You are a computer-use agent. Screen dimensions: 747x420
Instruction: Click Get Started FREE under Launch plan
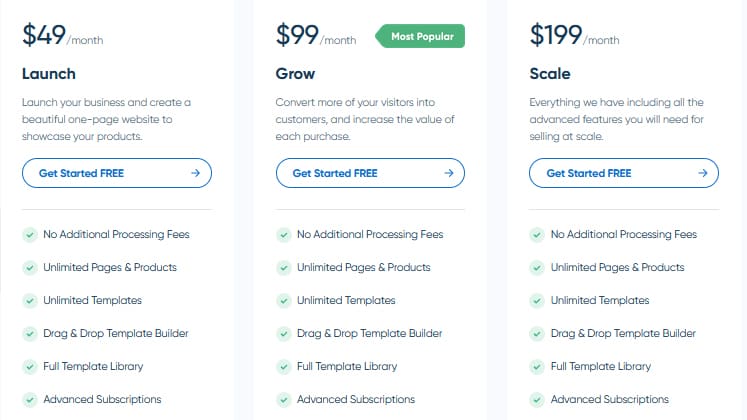point(117,173)
